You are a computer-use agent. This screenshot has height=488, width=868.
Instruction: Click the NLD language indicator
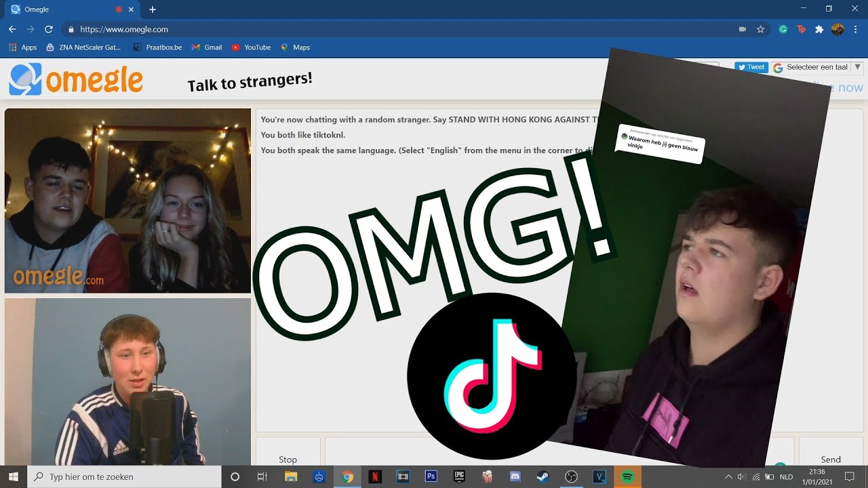pos(786,476)
